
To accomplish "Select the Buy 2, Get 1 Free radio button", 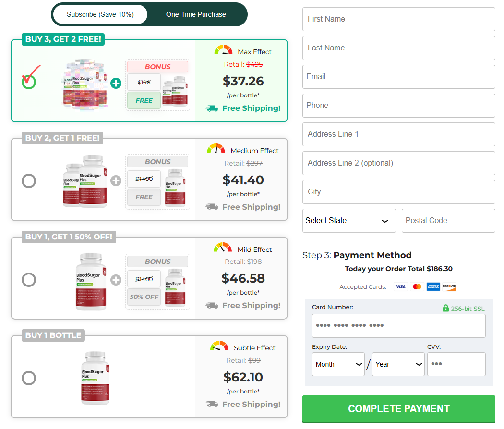I will (x=29, y=181).
